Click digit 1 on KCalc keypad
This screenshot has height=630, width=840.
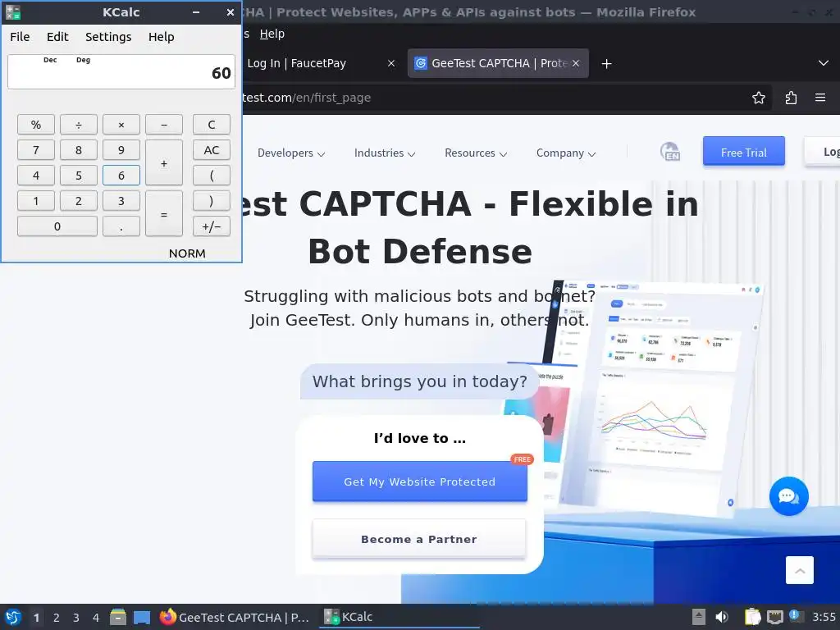36,201
